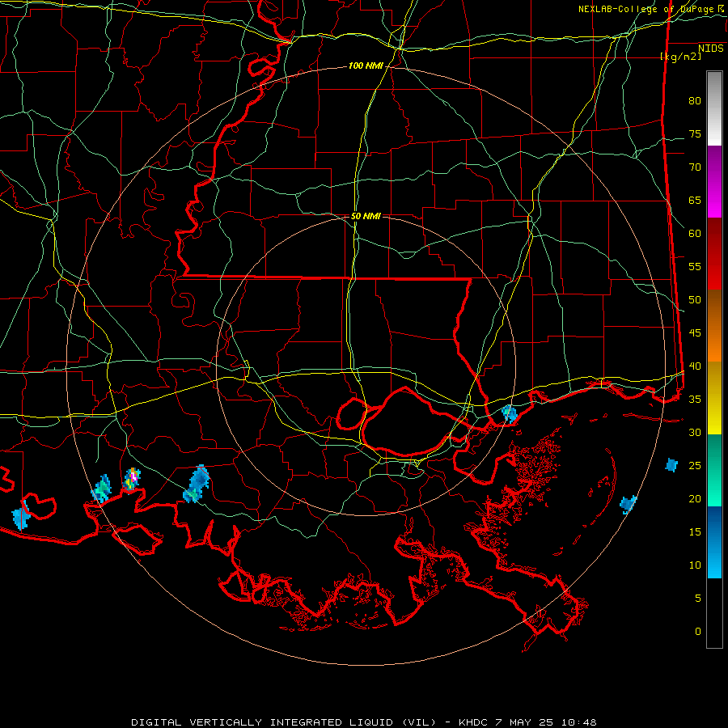Select the green segment of the color bar
The image size is (728, 728).
714,470
